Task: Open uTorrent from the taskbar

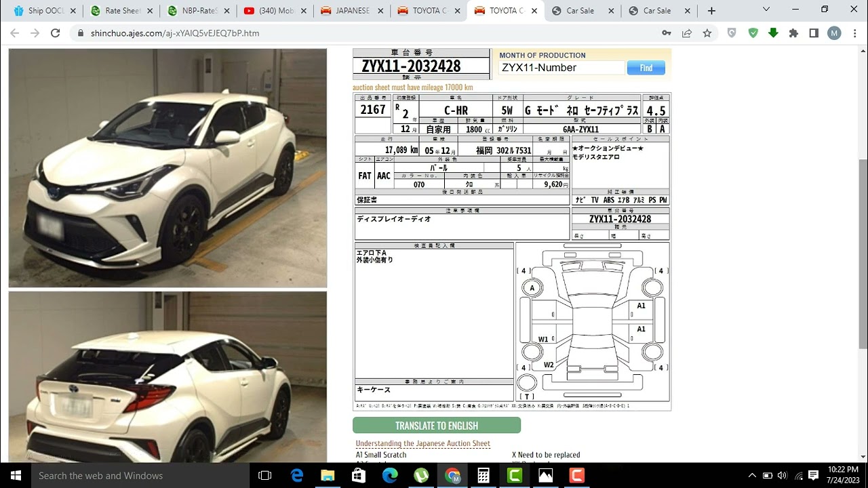Action: click(421, 476)
